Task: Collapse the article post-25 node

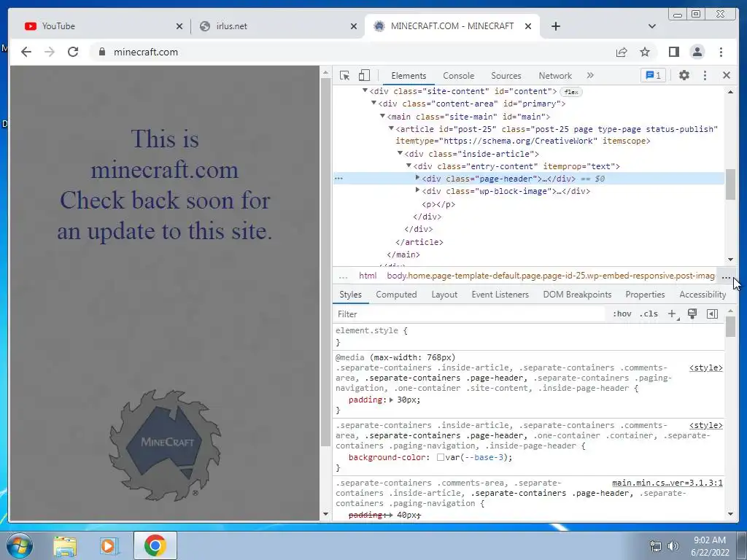Action: click(x=391, y=128)
